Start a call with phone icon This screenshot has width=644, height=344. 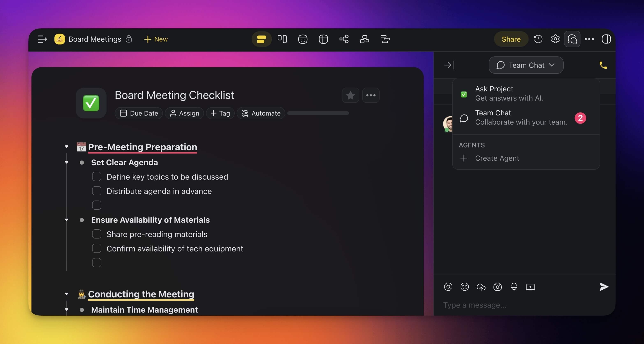(603, 65)
